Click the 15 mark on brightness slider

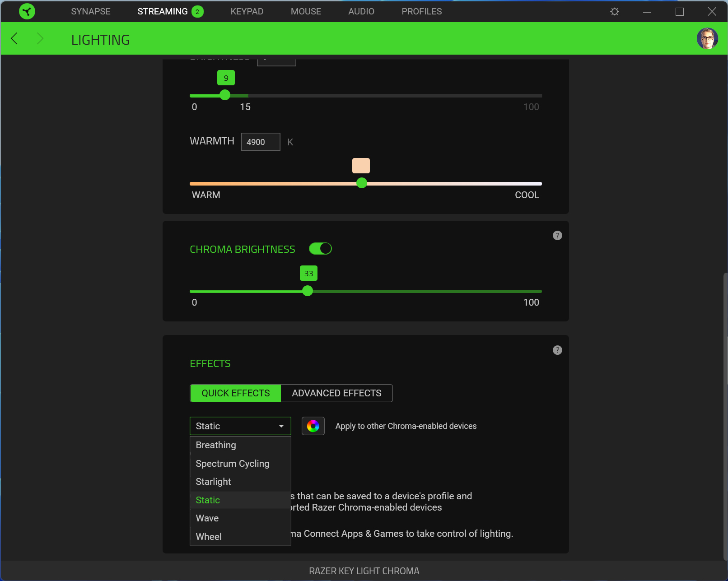[245, 107]
